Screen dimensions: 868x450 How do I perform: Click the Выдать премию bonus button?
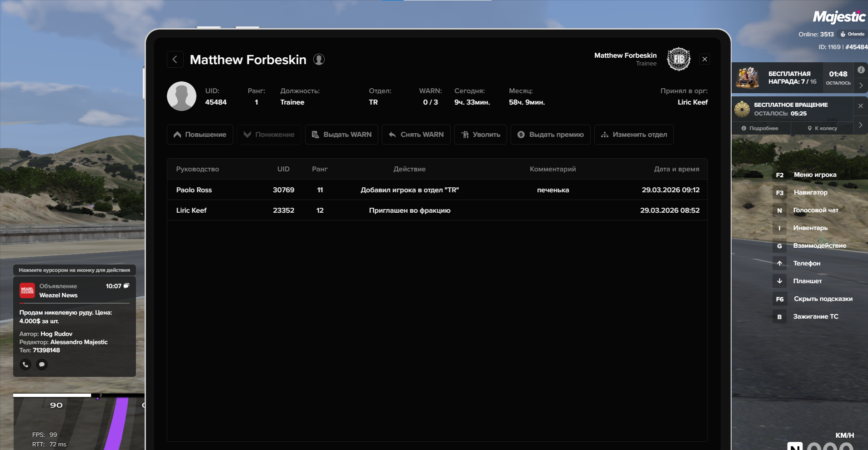[x=551, y=135]
